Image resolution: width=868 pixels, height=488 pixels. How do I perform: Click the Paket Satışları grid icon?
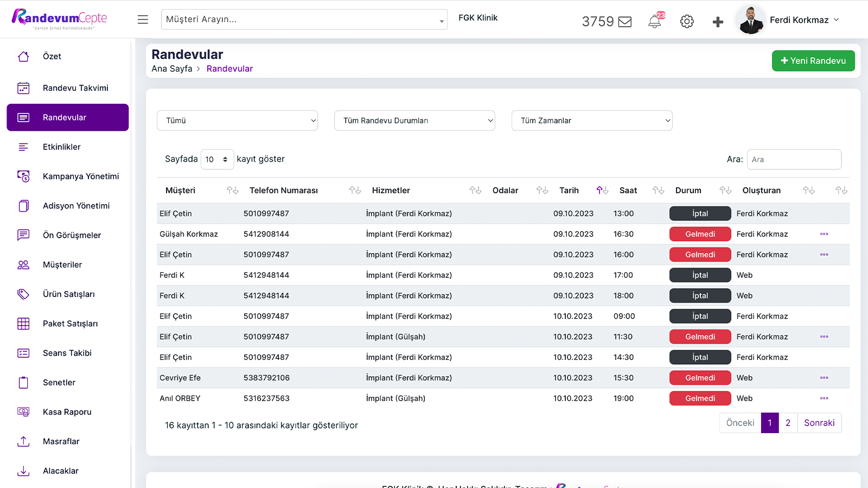click(23, 324)
